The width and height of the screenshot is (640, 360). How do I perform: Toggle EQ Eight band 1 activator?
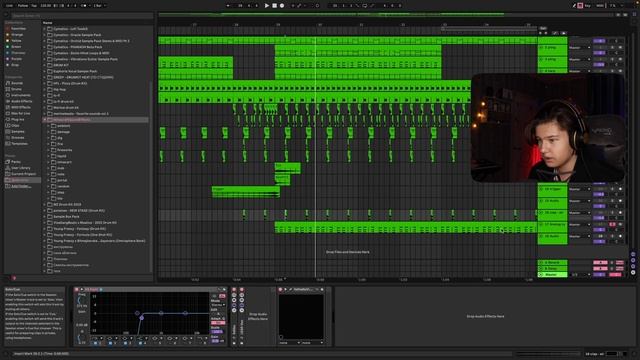(x=95, y=343)
